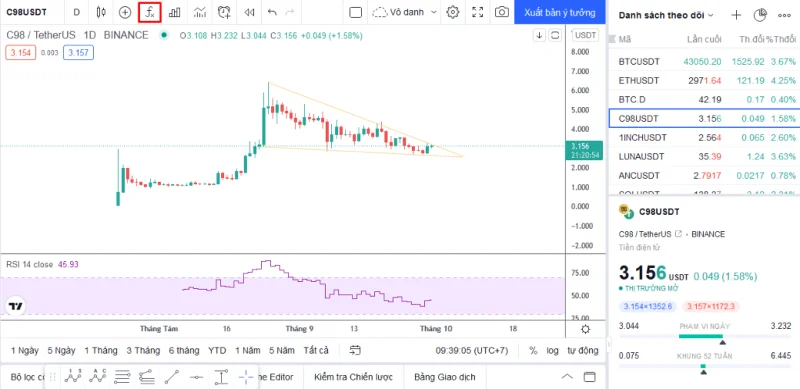Toggle percent scale mode

pos(533,351)
